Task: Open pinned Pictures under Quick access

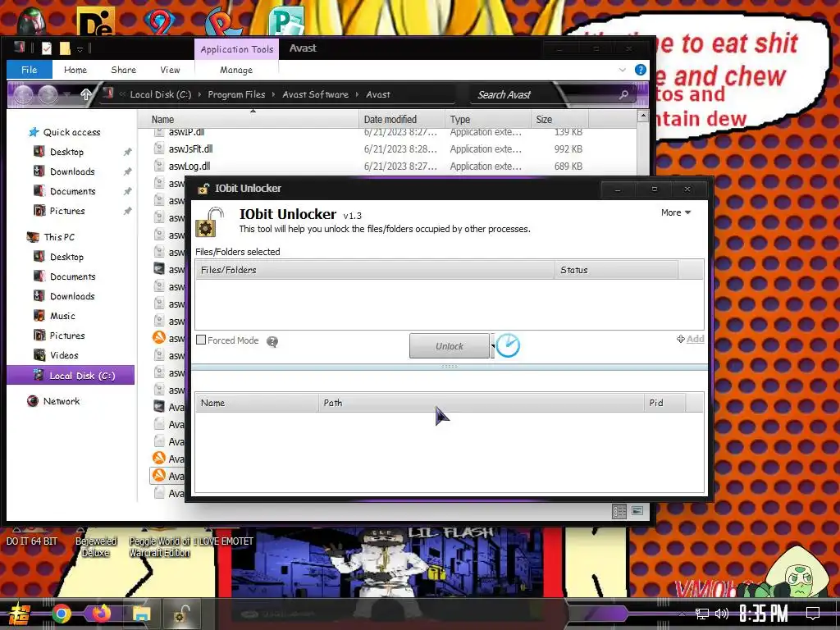Action: [x=67, y=211]
